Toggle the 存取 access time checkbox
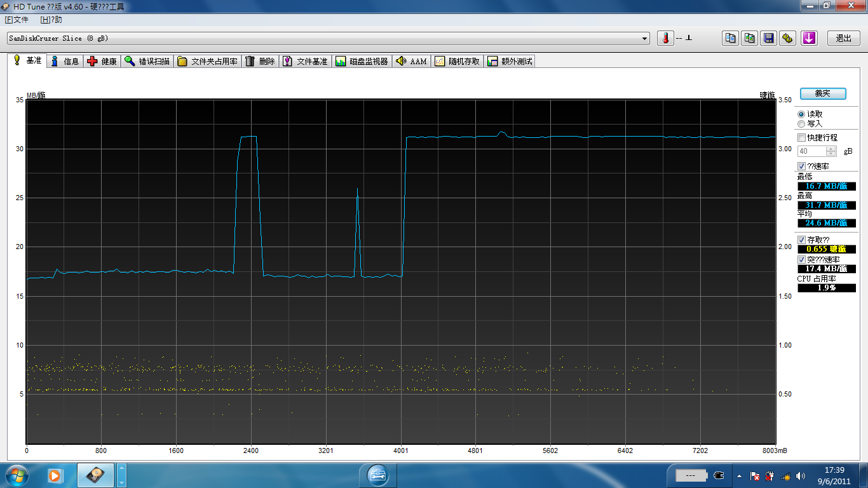The height and width of the screenshot is (488, 868). pos(801,240)
